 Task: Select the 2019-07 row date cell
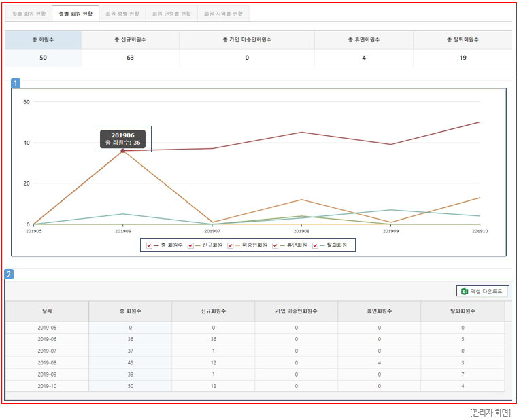click(x=47, y=351)
